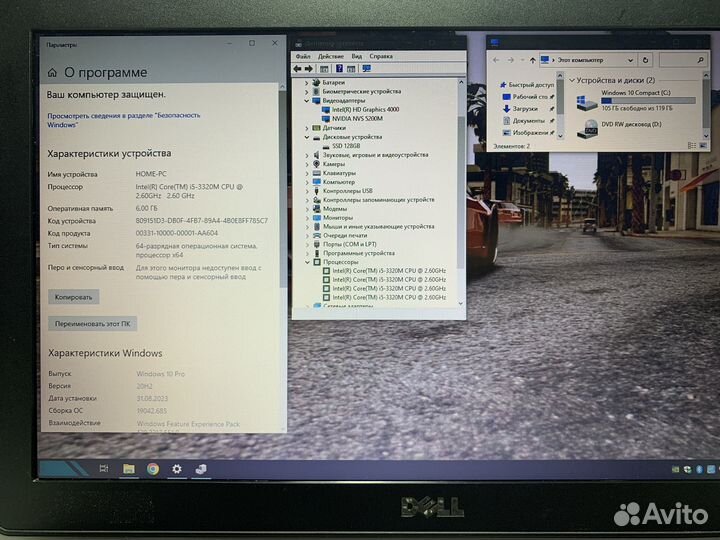
Task: Switch Explorer to large icons view in status bar
Action: click(x=703, y=146)
